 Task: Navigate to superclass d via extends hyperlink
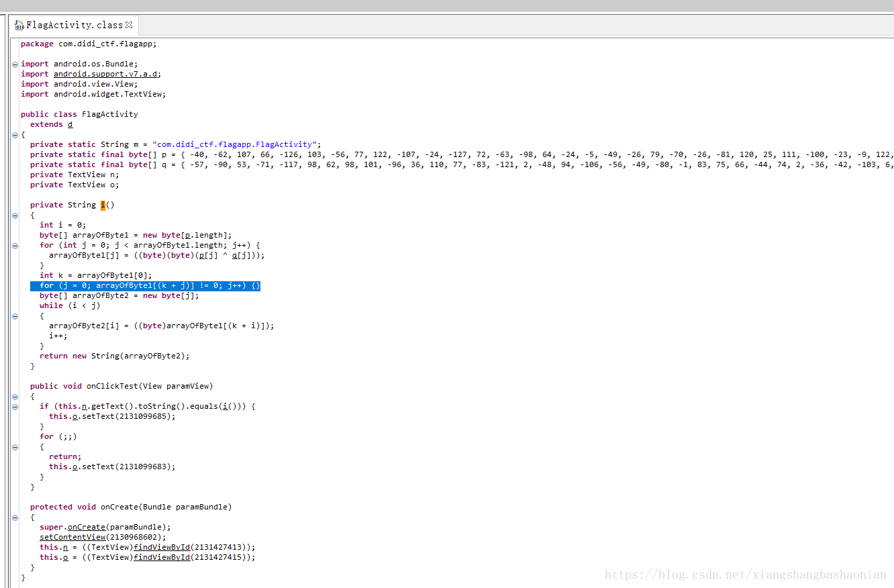click(x=70, y=124)
